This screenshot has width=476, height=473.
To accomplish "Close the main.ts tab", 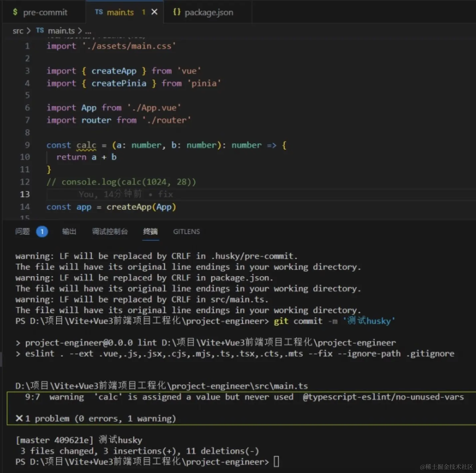I will click(154, 12).
